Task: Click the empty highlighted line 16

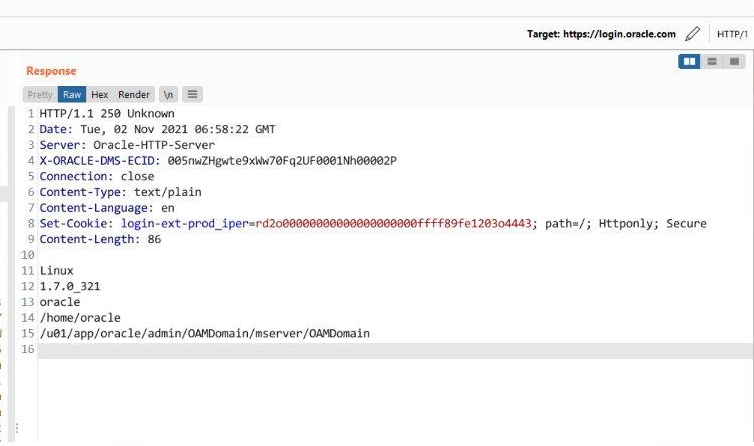Action: [395, 349]
